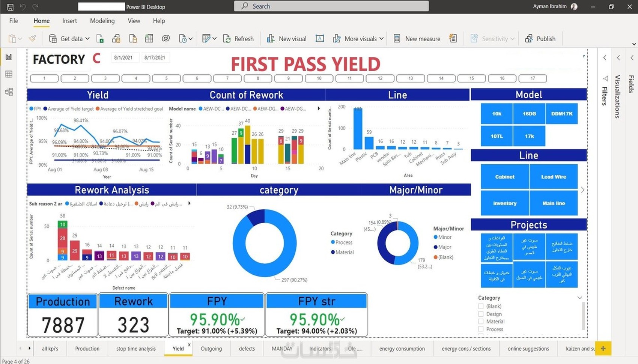Redo the last undone action in title bar
This screenshot has width=638, height=364.
[35, 7]
